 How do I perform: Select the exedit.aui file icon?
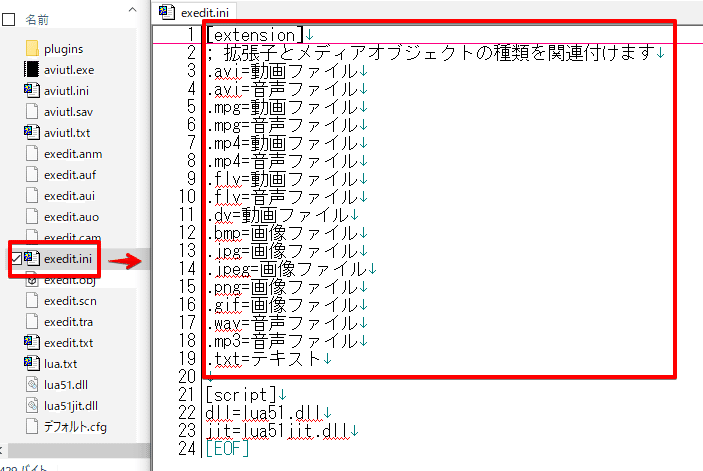32,196
